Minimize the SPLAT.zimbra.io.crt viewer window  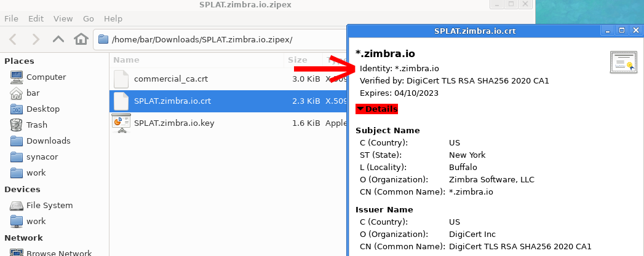[x=608, y=31]
